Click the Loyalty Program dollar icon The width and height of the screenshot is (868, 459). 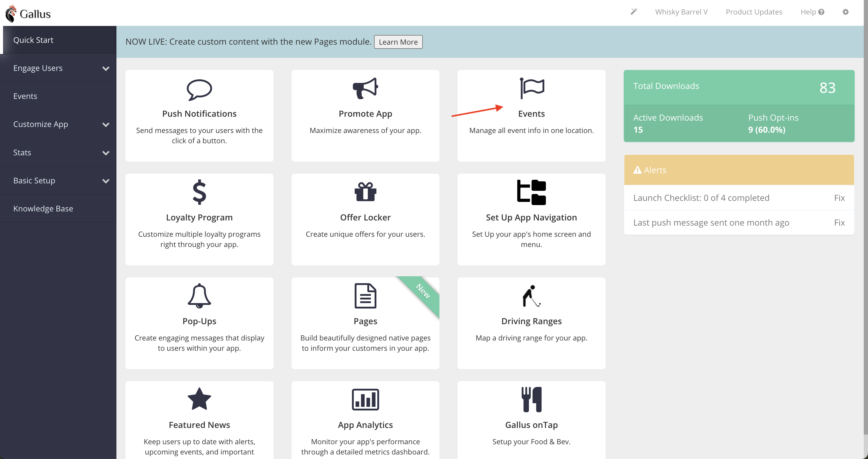[x=199, y=192]
